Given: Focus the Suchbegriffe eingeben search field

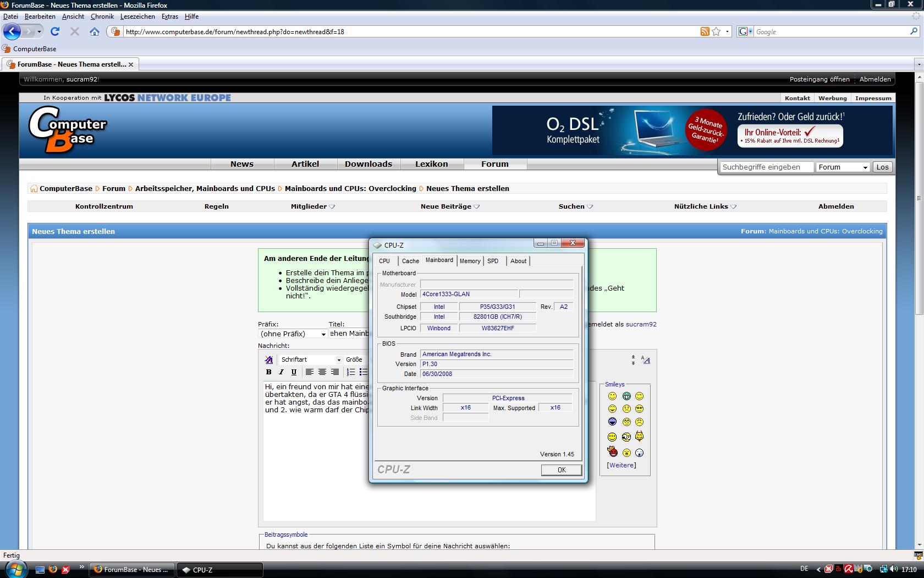Looking at the screenshot, I should 767,167.
